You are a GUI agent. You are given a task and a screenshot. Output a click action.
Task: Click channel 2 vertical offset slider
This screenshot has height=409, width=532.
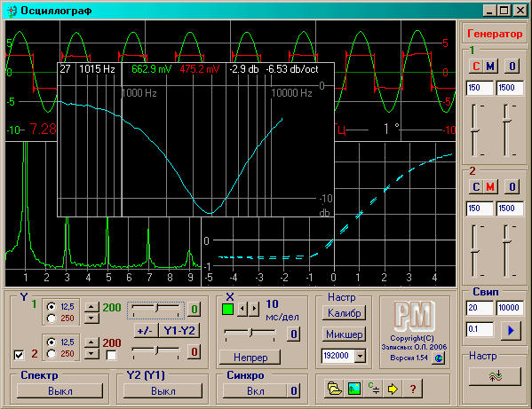pos(156,351)
